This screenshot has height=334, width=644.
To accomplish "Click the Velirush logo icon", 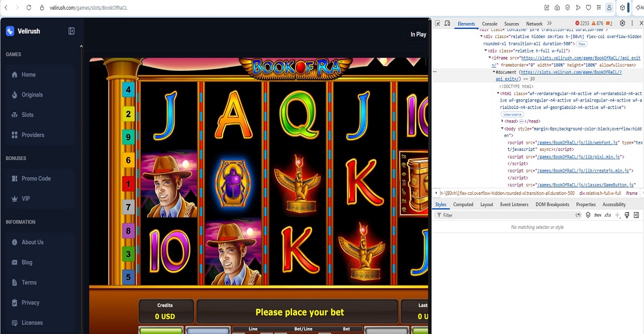I will [10, 31].
